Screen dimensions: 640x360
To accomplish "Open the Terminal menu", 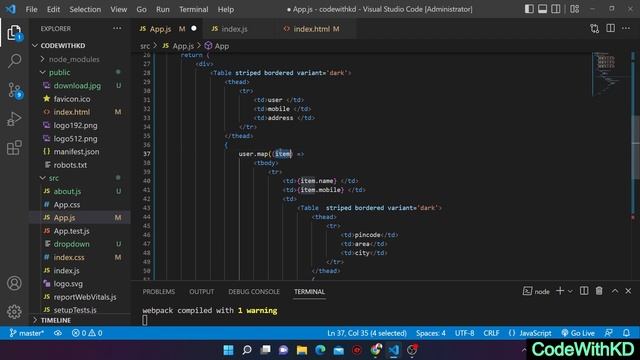I will click(194, 9).
